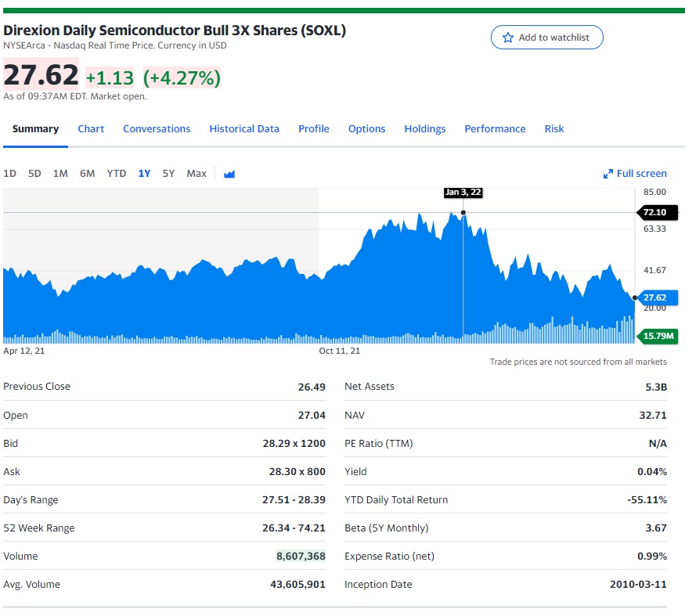
Task: Click the Open value 27.04
Action: point(312,415)
